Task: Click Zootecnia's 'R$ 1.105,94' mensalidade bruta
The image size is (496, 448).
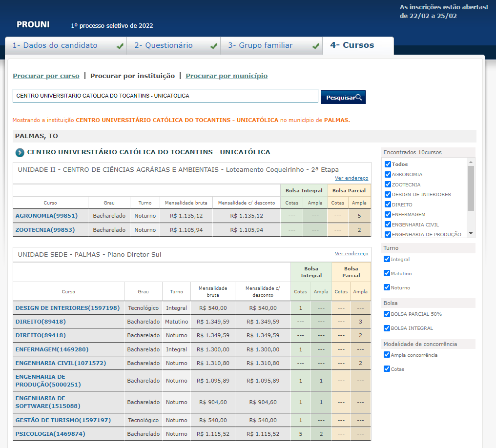Action: click(186, 230)
